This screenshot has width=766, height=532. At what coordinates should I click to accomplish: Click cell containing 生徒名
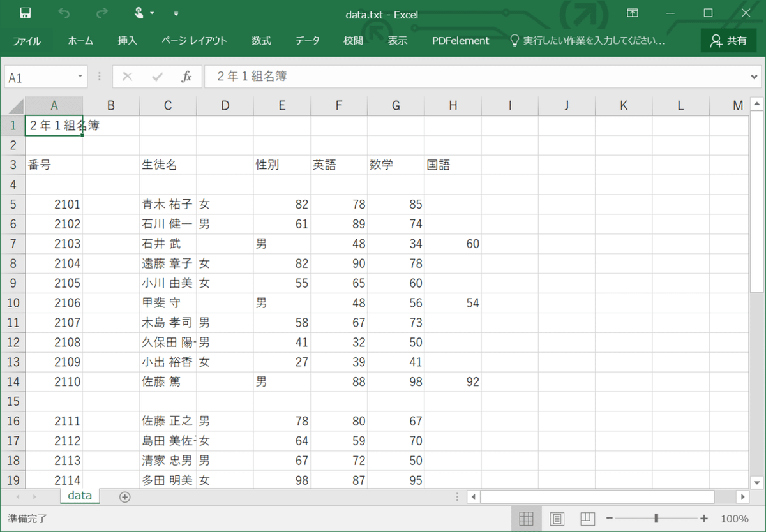[168, 165]
